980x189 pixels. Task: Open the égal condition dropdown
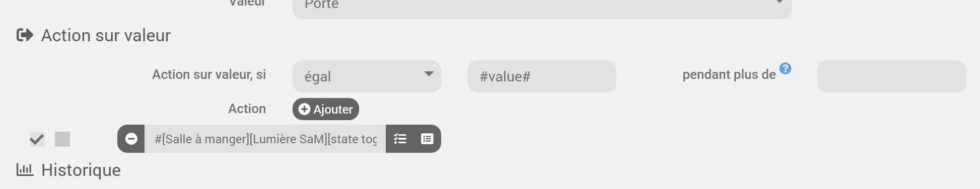click(x=367, y=76)
